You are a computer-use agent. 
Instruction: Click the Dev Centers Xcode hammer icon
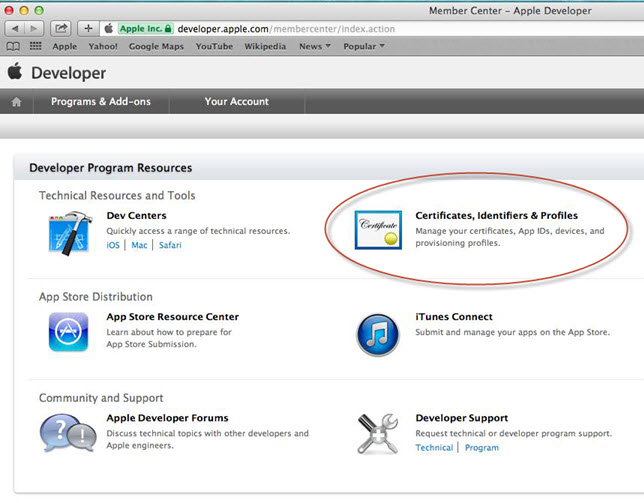(70, 232)
